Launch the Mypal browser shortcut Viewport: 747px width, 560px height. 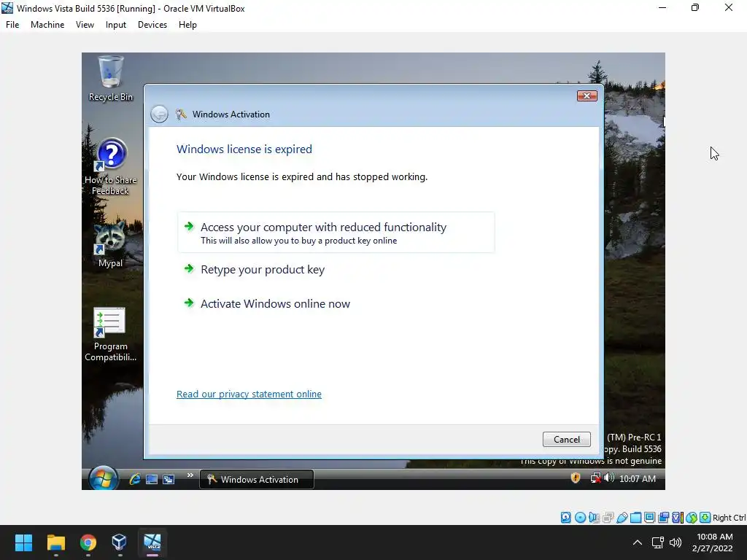pyautogui.click(x=110, y=244)
